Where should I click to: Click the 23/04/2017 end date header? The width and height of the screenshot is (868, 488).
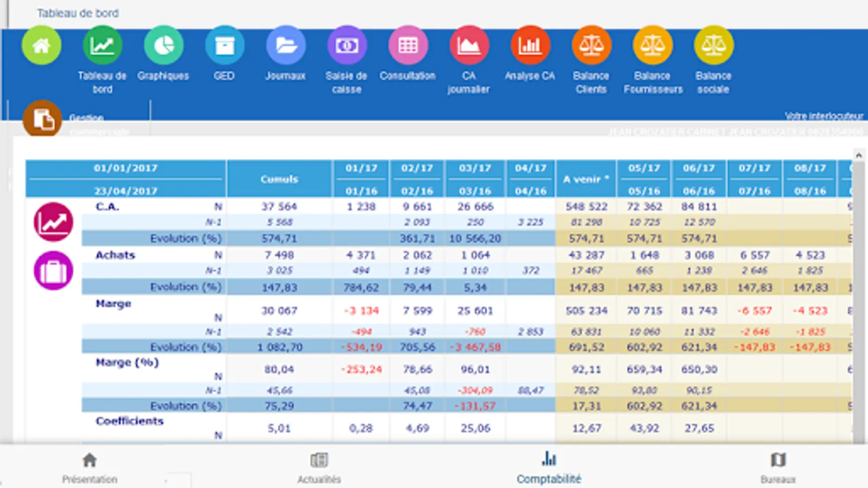coord(126,191)
